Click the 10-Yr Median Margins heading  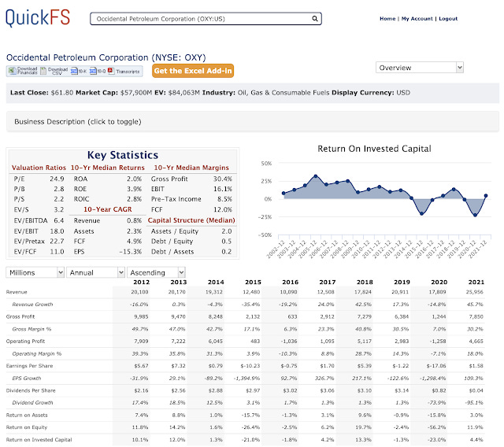coord(191,168)
